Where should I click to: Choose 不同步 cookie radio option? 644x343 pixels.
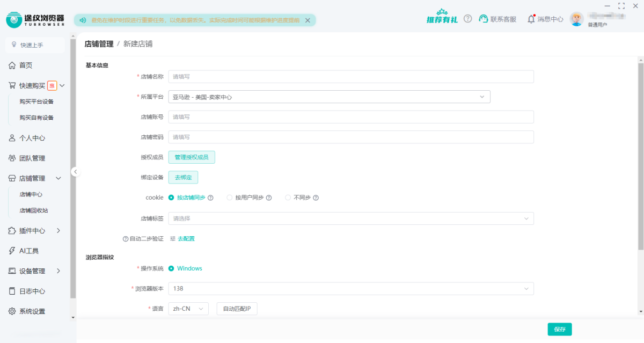(x=288, y=198)
